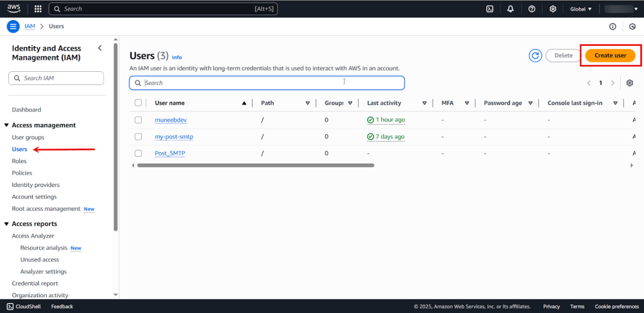This screenshot has width=644, height=313.
Task: Click the horizontal table scrollbar
Action: tap(255, 166)
